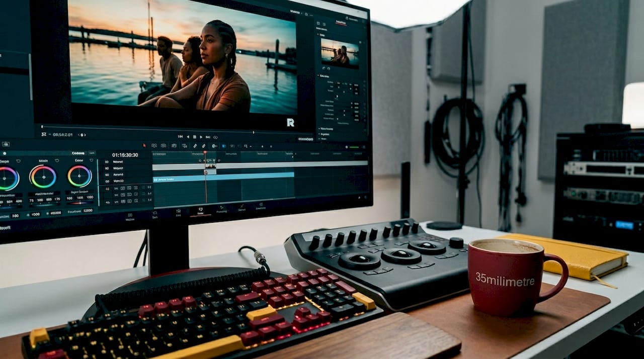Select the pencil tool in timeline toolbar

(x=195, y=146)
